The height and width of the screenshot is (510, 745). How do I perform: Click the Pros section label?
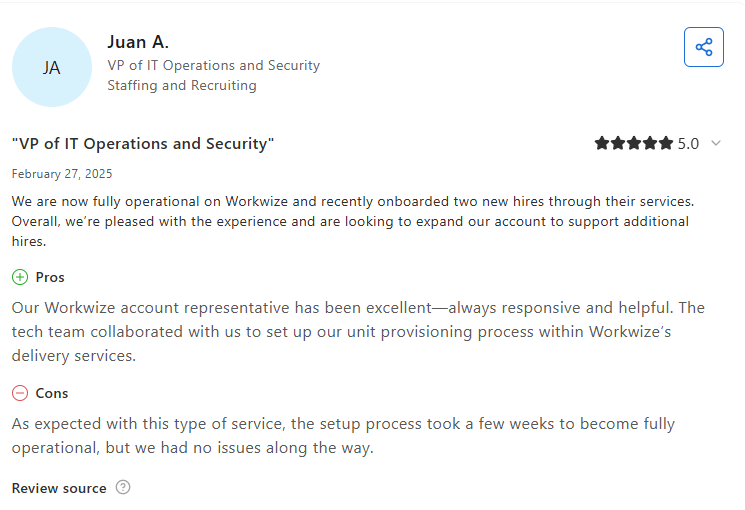click(50, 277)
